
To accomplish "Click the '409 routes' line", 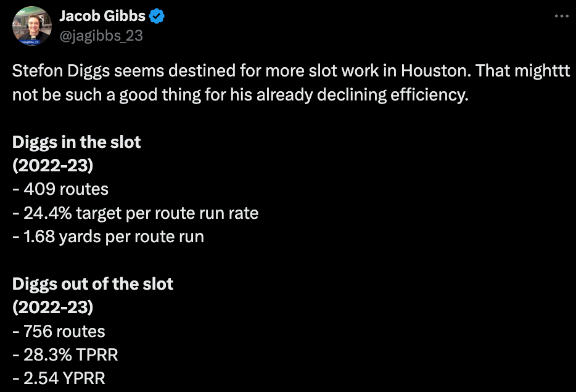I will [60, 189].
